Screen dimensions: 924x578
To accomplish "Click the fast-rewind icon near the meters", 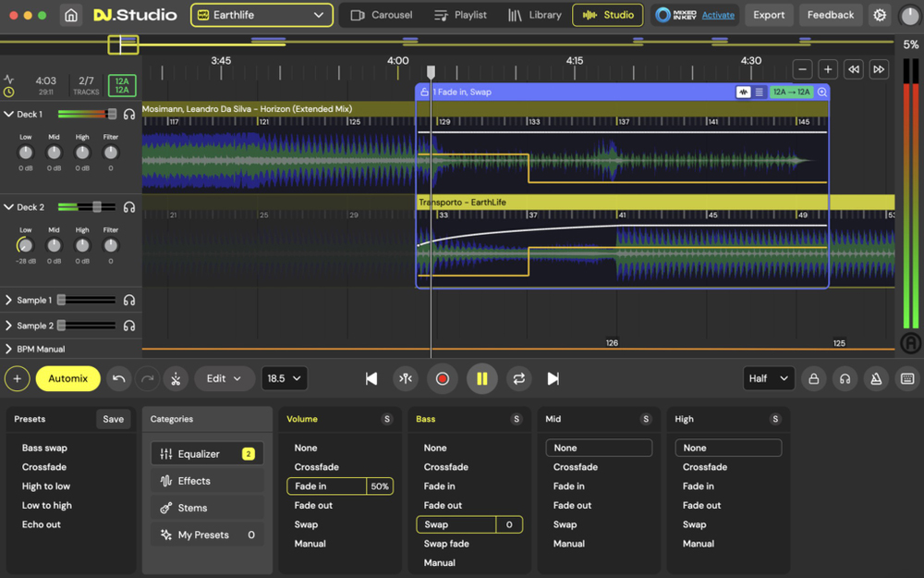I will pos(854,68).
